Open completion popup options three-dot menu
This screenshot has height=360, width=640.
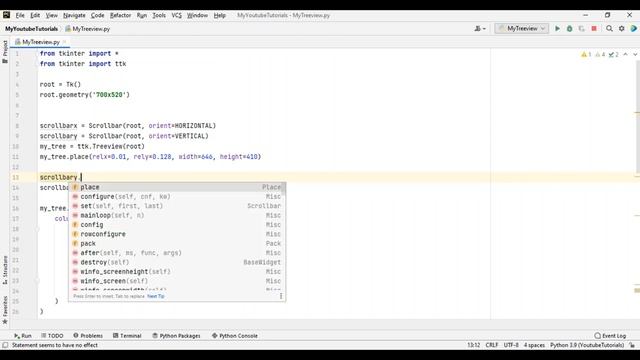click(281, 296)
